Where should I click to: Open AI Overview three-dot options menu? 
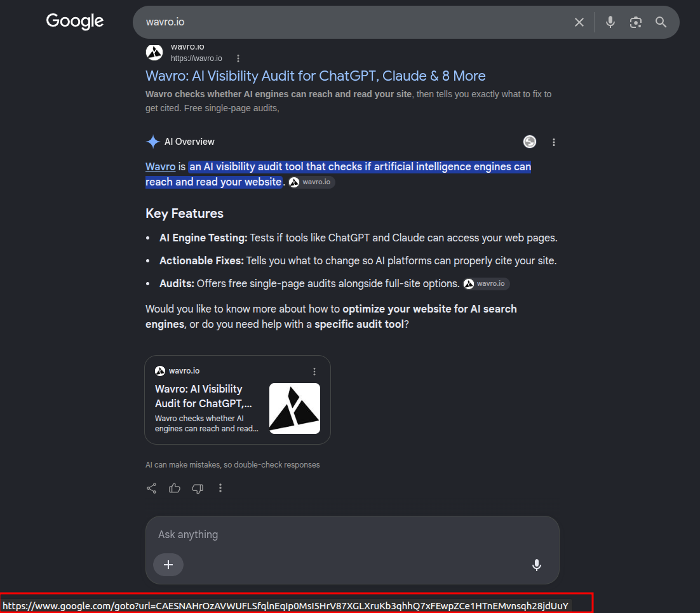click(x=553, y=142)
